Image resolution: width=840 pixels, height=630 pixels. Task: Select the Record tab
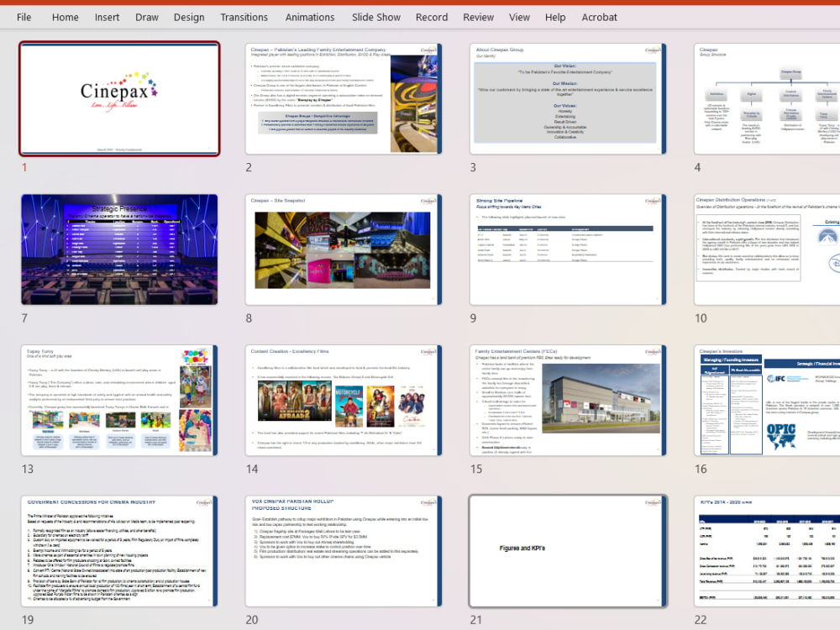click(x=432, y=17)
